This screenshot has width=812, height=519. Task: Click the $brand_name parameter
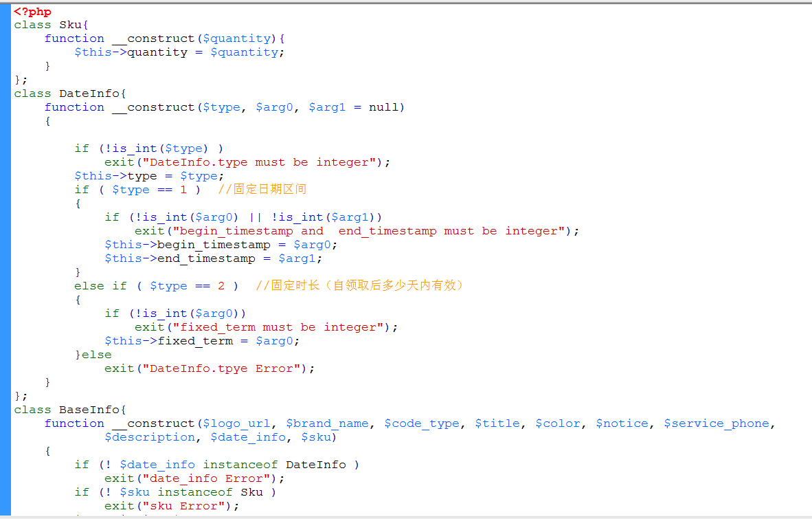327,423
